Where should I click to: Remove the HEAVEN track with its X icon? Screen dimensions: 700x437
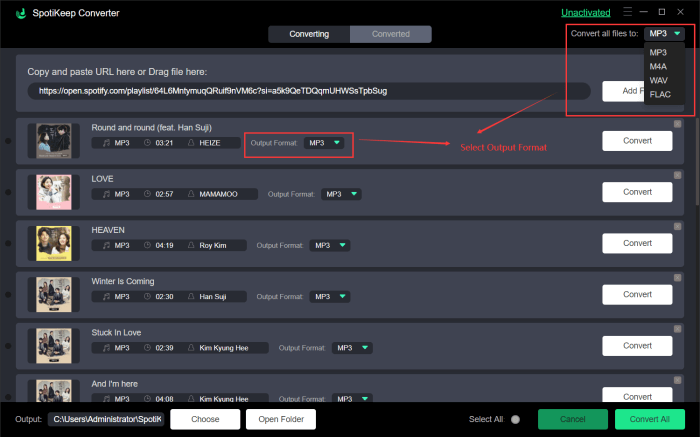pos(677,227)
